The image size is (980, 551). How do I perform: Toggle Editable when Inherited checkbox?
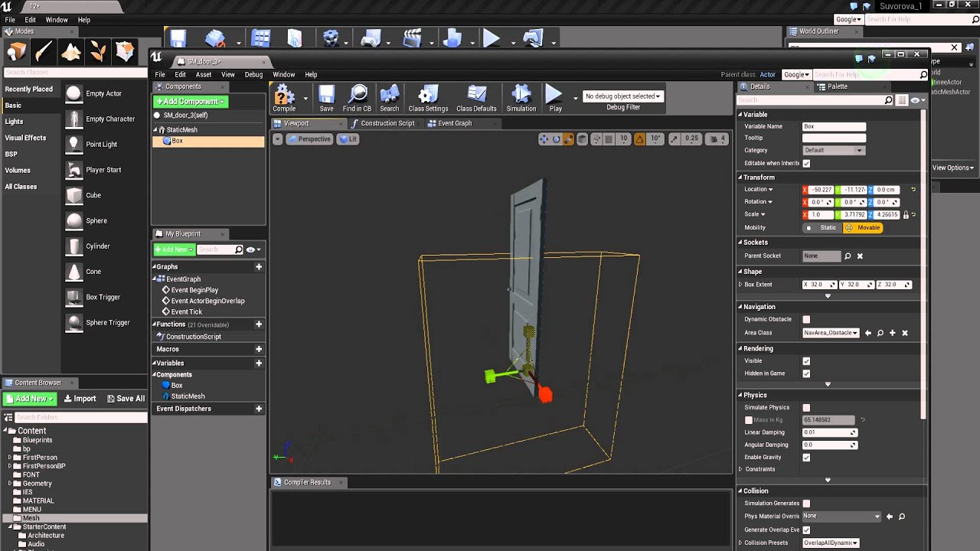(x=806, y=163)
